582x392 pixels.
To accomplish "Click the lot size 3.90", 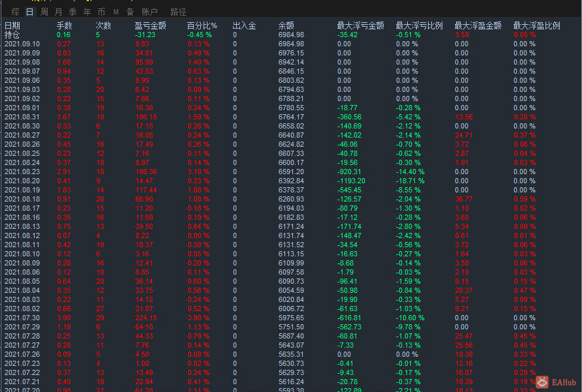I will 64,318.
